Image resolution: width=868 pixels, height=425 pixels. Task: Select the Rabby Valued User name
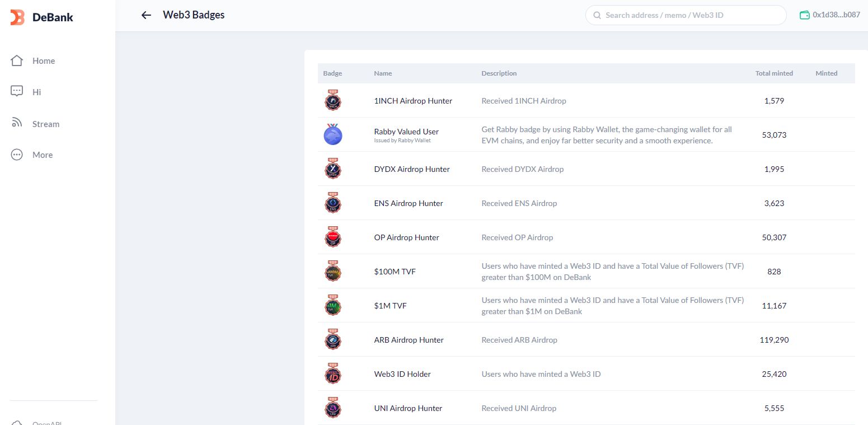pos(406,132)
